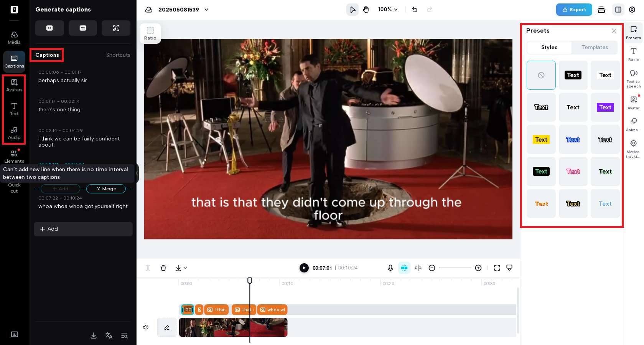This screenshot has width=644, height=345.
Task: Open the Text sidebar panel
Action: tap(14, 109)
